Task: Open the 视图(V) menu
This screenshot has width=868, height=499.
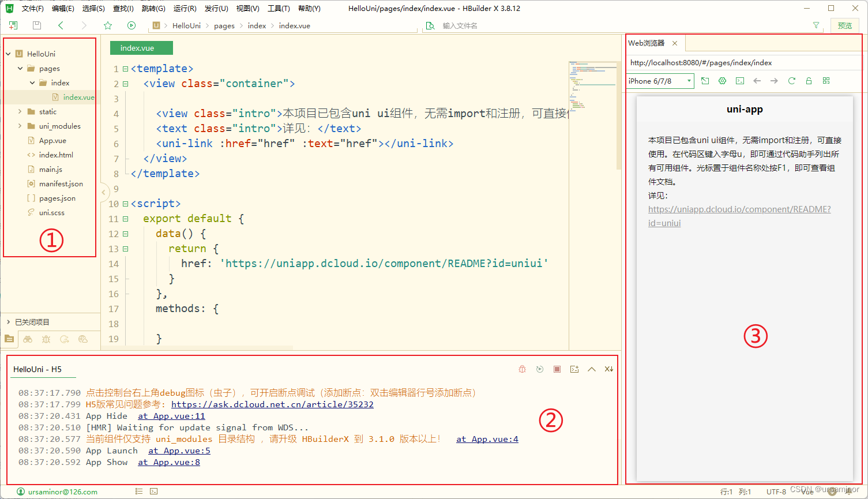Action: tap(247, 8)
